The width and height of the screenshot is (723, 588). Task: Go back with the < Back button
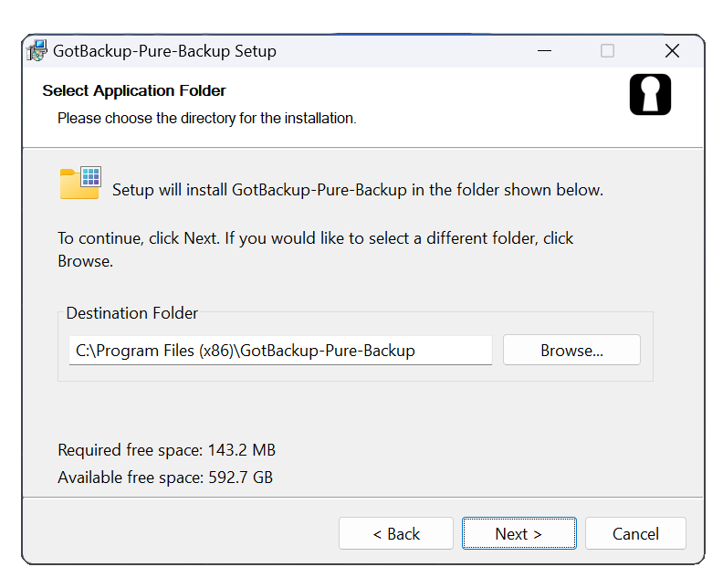click(395, 533)
